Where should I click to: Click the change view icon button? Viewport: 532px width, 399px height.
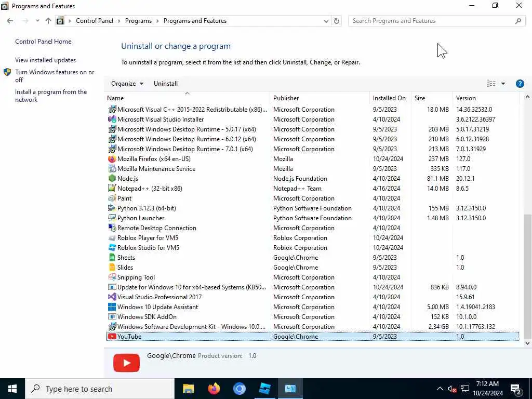[x=491, y=84]
